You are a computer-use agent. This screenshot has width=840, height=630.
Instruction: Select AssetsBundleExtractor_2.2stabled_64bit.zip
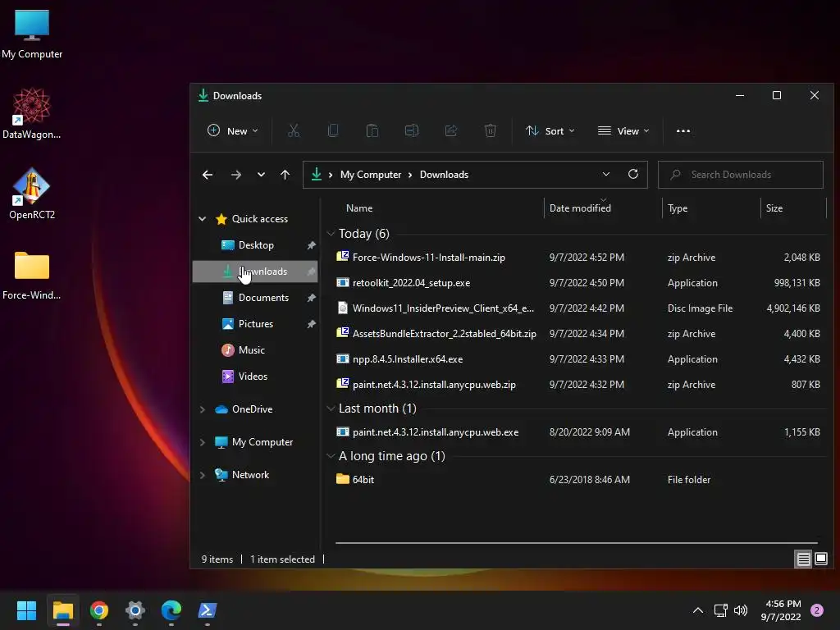pyautogui.click(x=577, y=334)
